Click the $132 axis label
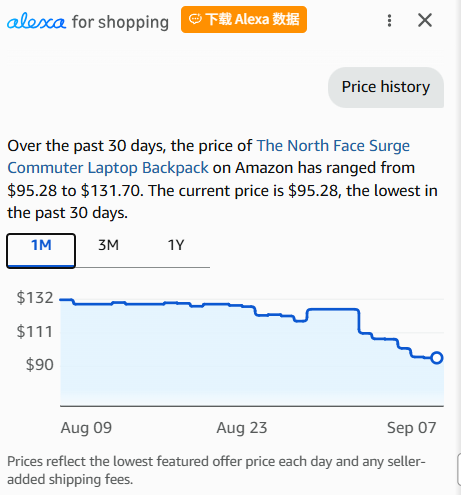Viewport: 461px width, 495px height. (35, 297)
